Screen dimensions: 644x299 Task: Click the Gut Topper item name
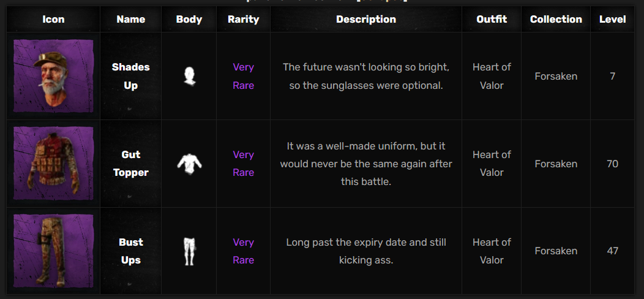coord(130,163)
